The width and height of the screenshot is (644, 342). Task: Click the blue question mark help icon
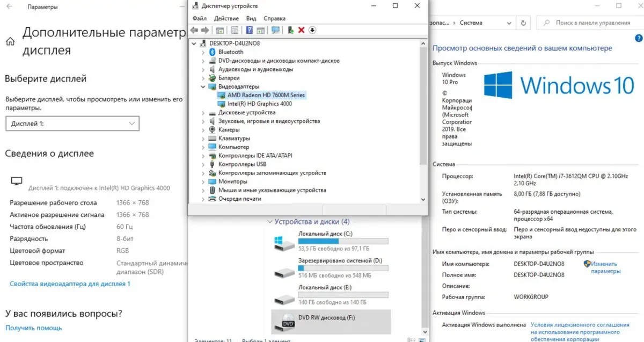click(x=250, y=30)
